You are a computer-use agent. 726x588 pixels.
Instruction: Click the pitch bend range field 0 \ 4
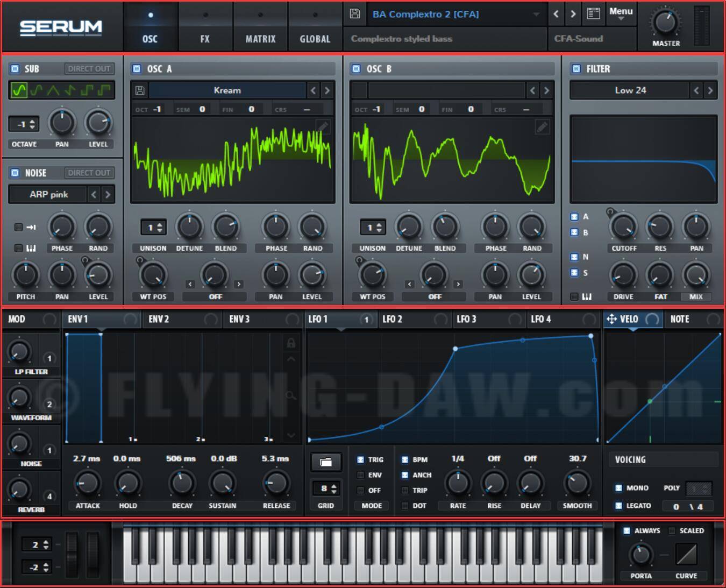click(x=688, y=506)
